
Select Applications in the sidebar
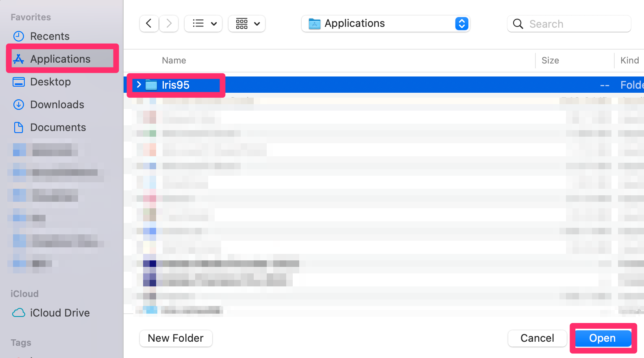tap(60, 59)
